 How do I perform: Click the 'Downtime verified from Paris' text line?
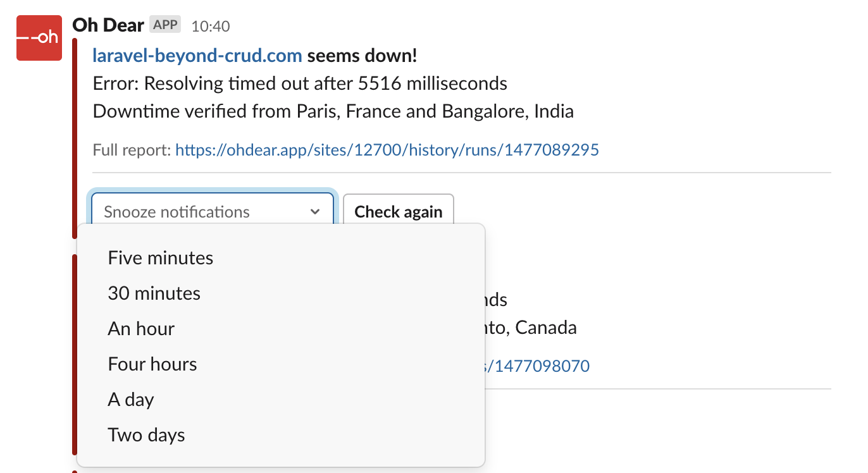(x=333, y=111)
